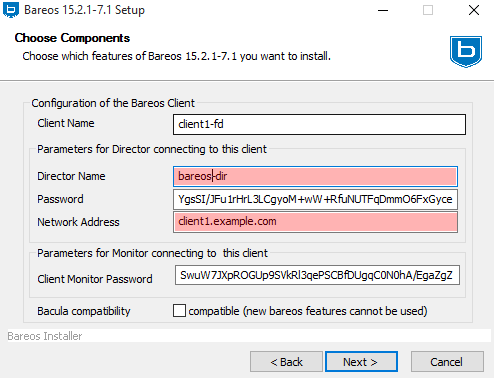Go Back to previous page
This screenshot has height=378, width=494.
[286, 361]
